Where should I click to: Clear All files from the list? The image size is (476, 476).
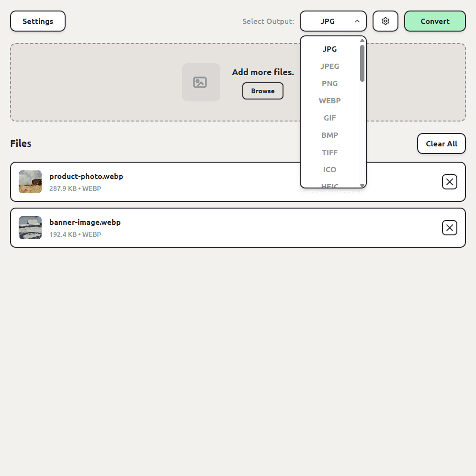click(x=442, y=144)
